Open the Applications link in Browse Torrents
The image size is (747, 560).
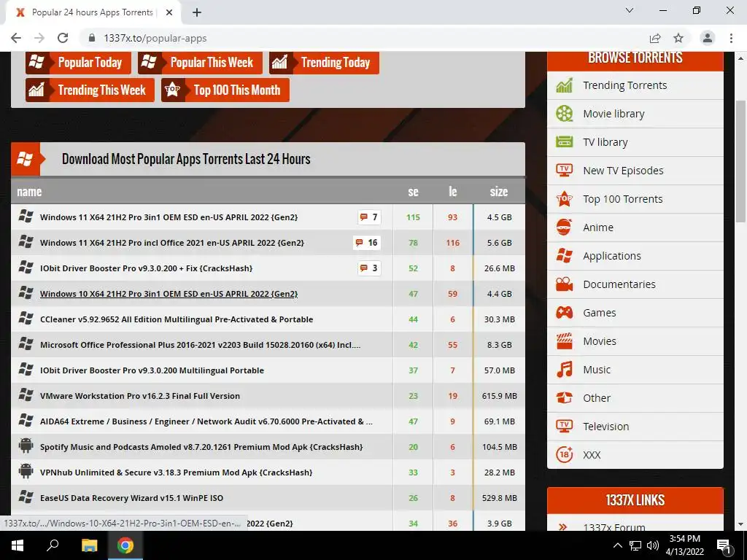click(x=612, y=256)
